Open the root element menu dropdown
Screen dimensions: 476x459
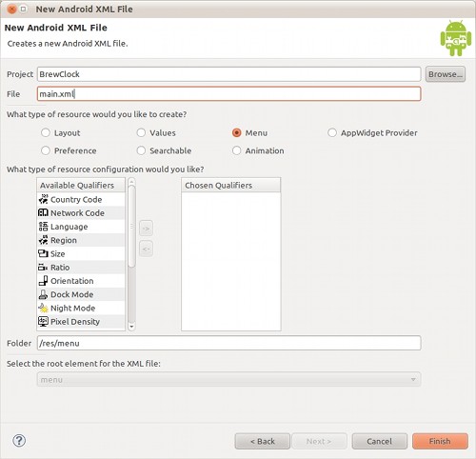(x=228, y=379)
